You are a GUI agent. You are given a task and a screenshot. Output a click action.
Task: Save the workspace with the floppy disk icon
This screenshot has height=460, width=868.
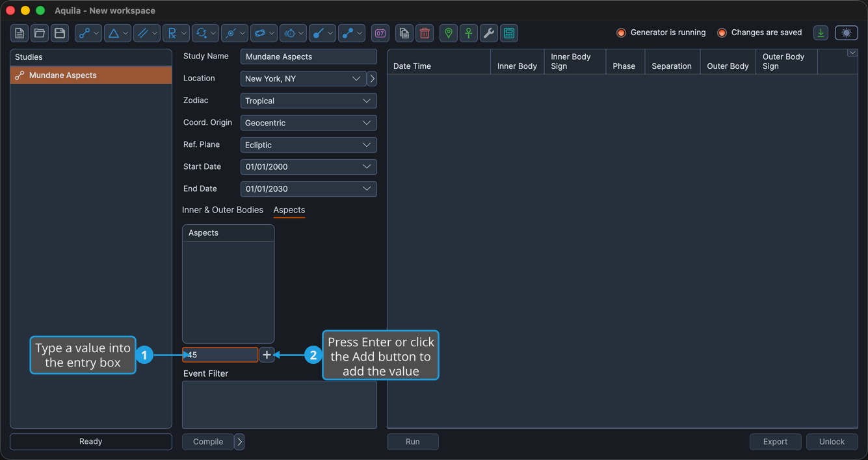60,33
